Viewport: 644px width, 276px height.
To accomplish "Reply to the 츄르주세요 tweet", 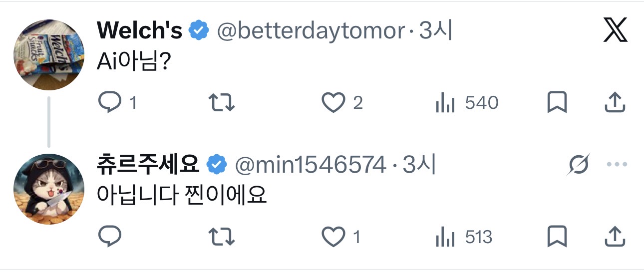I will (x=108, y=237).
